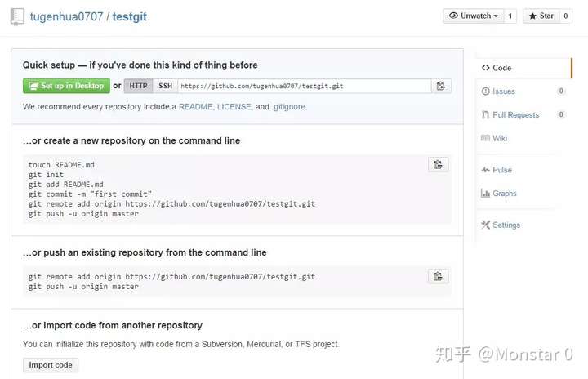Image resolution: width=588 pixels, height=379 pixels.
Task: Open the README link
Action: click(x=196, y=107)
